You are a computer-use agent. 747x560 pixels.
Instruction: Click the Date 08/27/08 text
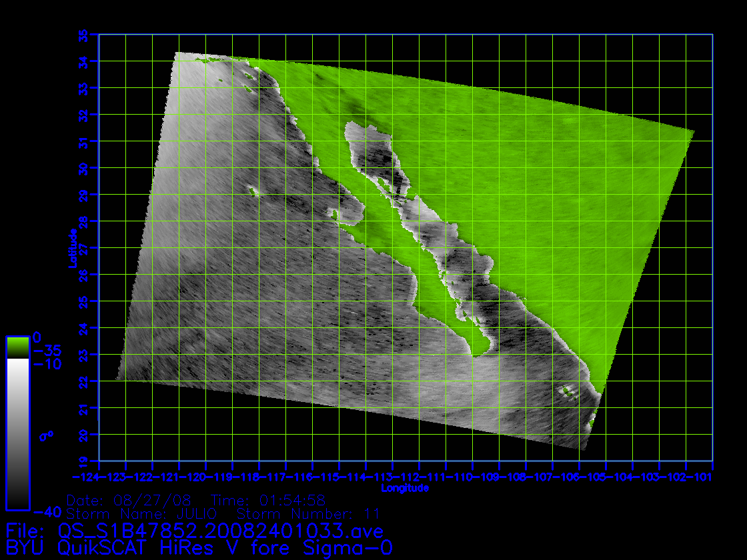click(x=132, y=500)
